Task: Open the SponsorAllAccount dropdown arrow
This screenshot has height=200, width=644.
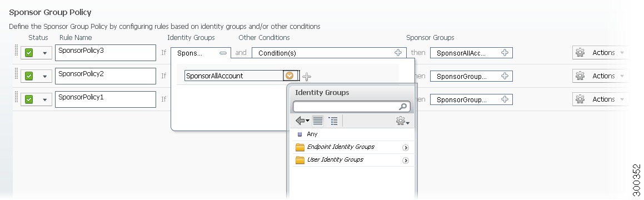Action: click(x=289, y=76)
